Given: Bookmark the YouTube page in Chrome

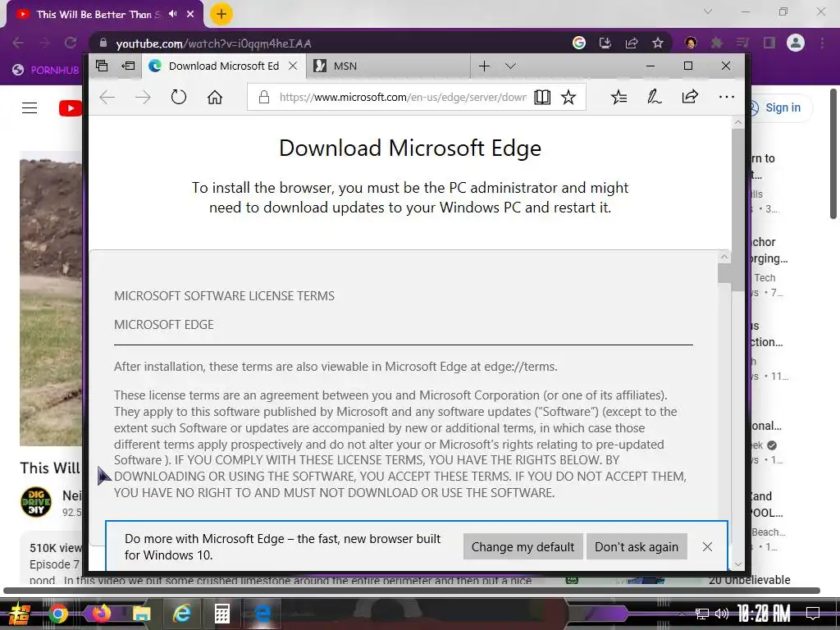Looking at the screenshot, I should (658, 43).
